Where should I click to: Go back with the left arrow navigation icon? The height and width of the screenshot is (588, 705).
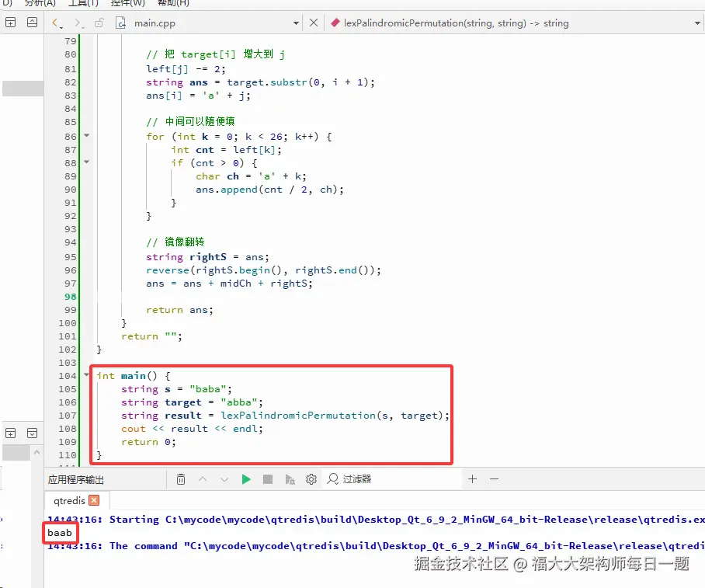click(x=55, y=23)
